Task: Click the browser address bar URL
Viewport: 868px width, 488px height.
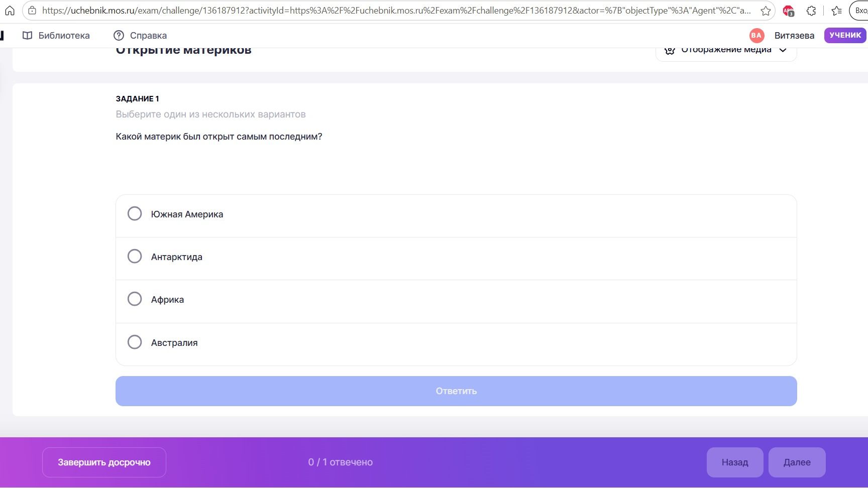Action: click(x=396, y=11)
